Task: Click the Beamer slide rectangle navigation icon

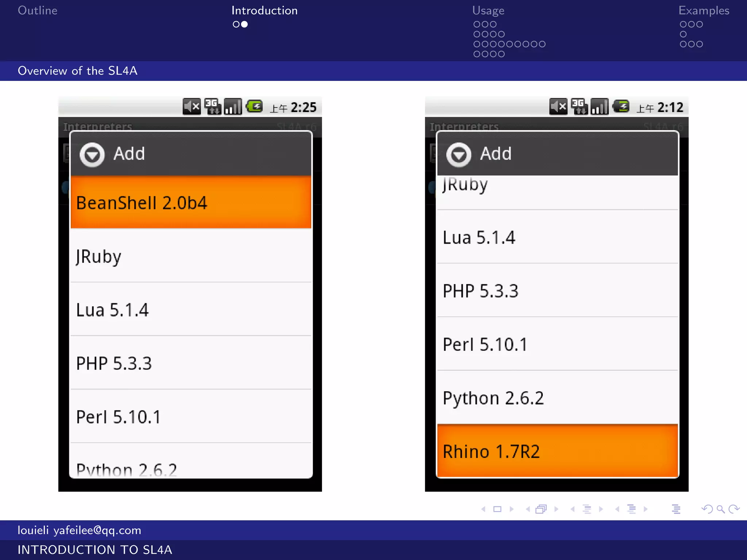Action: tap(497, 509)
